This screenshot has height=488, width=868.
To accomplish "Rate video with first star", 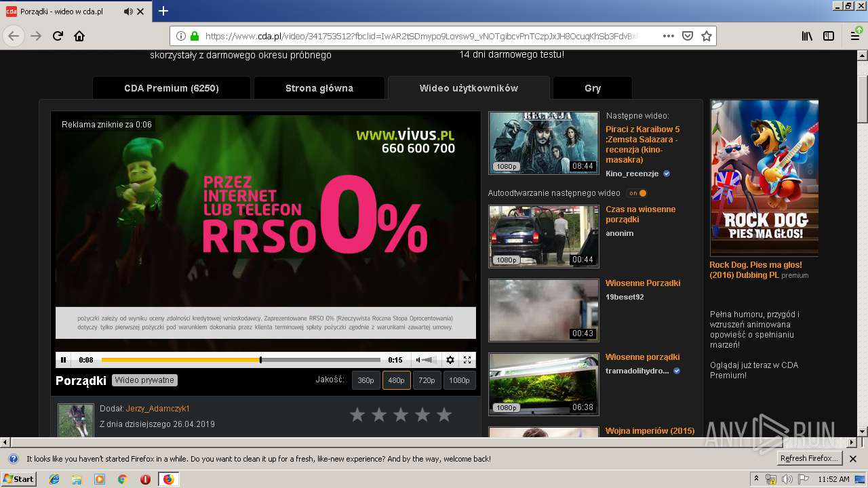I will click(x=357, y=415).
